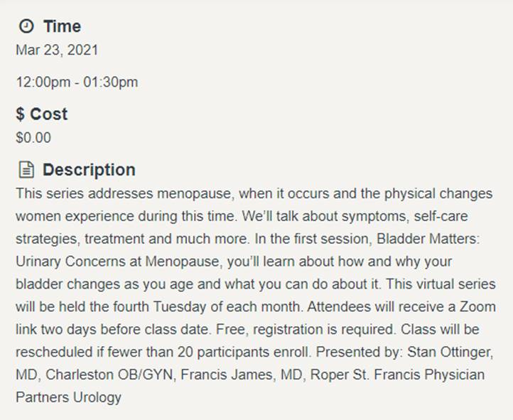Image resolution: width=513 pixels, height=420 pixels.
Task: Click 'Free, registration is required' text
Action: 305,330
